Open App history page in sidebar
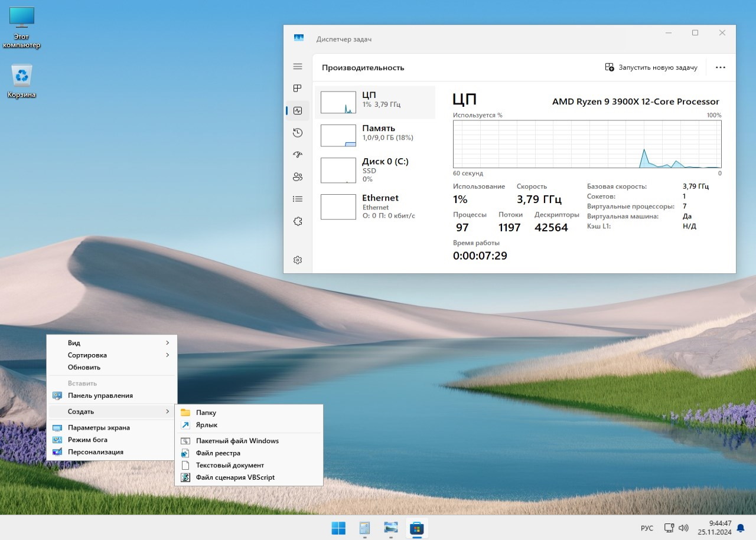This screenshot has width=756, height=540. tap(298, 133)
